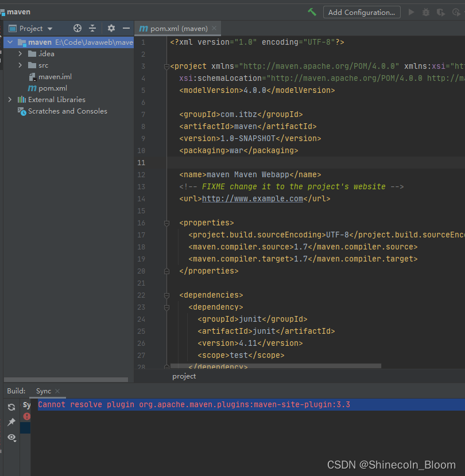Screen dimensions: 465x476
Task: Expand the .idea folder
Action: click(20, 54)
